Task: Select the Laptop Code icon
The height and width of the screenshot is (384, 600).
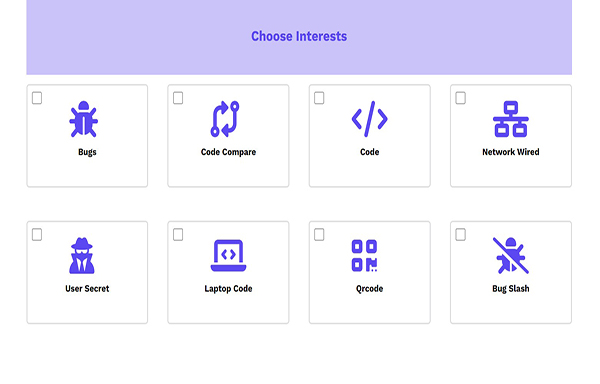Action: (228, 255)
